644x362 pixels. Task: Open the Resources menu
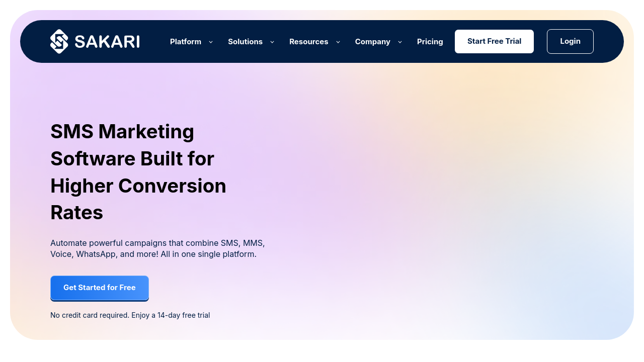(x=308, y=42)
